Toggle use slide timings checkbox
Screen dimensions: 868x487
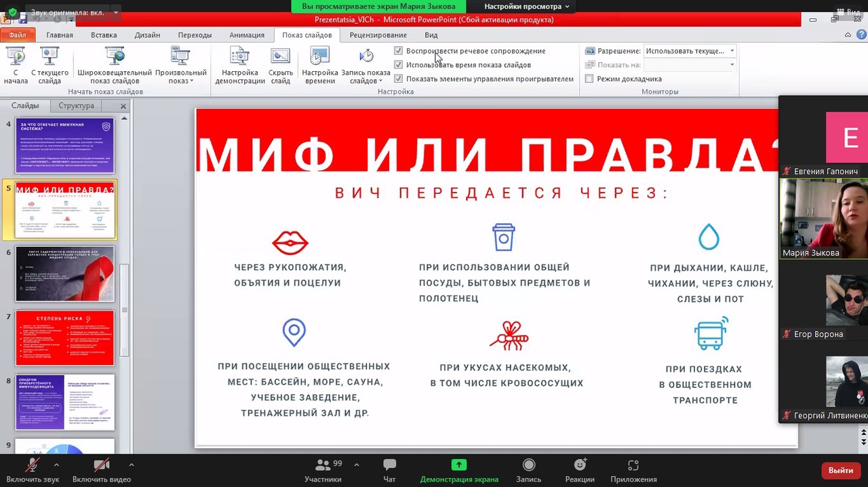(398, 65)
